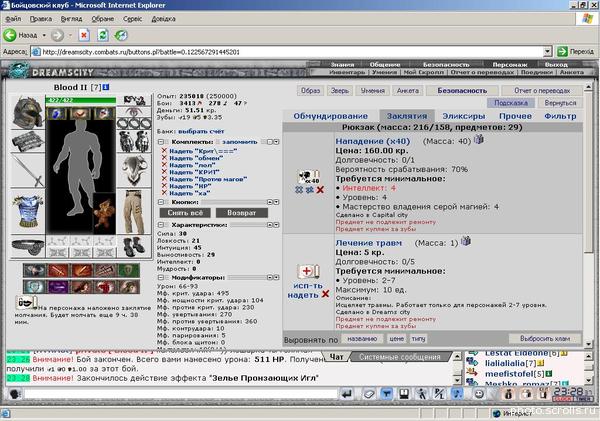Click the blue info icon beside Blood II
Viewport: 600px width, 421px height.
106,87
